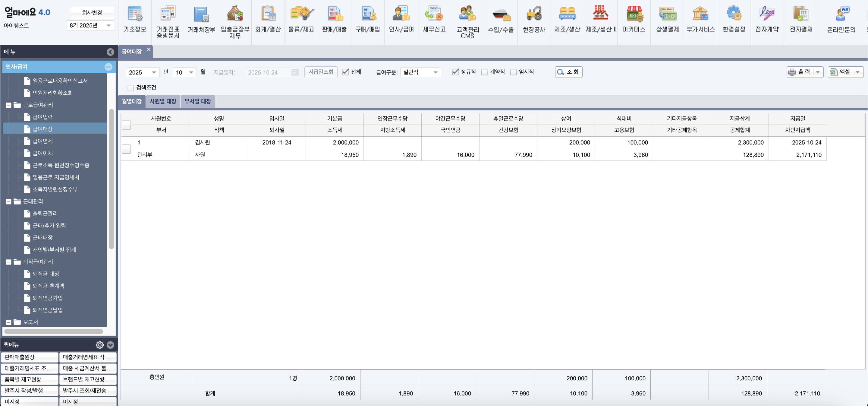Click the menu panel vertical scrollbar

(x=111, y=179)
